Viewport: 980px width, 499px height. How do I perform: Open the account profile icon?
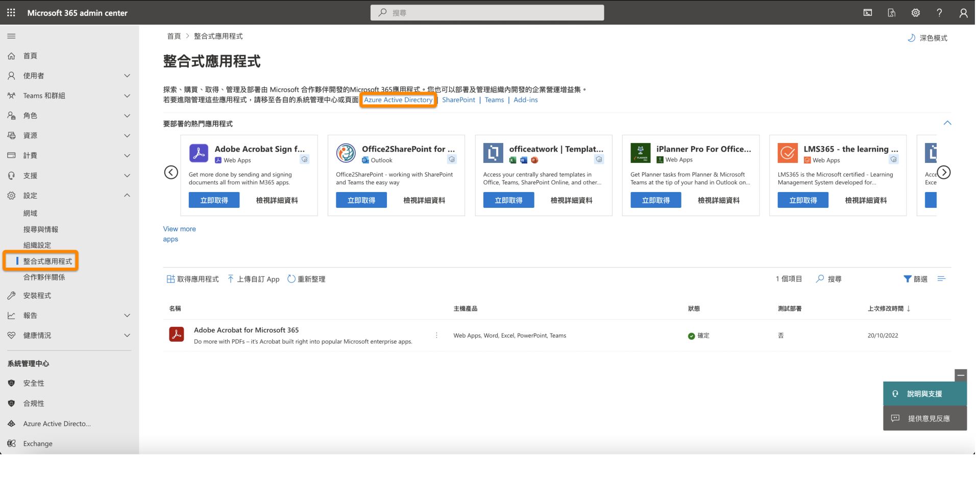[963, 13]
